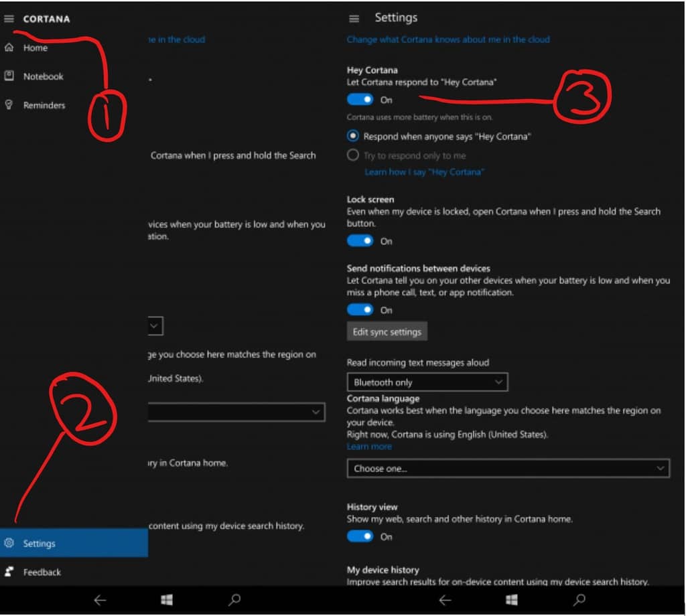Tap the search magnifier in right navigation bar

click(x=579, y=600)
